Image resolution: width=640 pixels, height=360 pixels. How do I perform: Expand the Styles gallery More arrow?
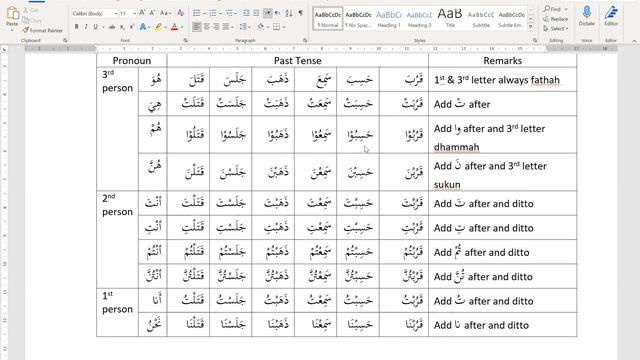(531, 27)
